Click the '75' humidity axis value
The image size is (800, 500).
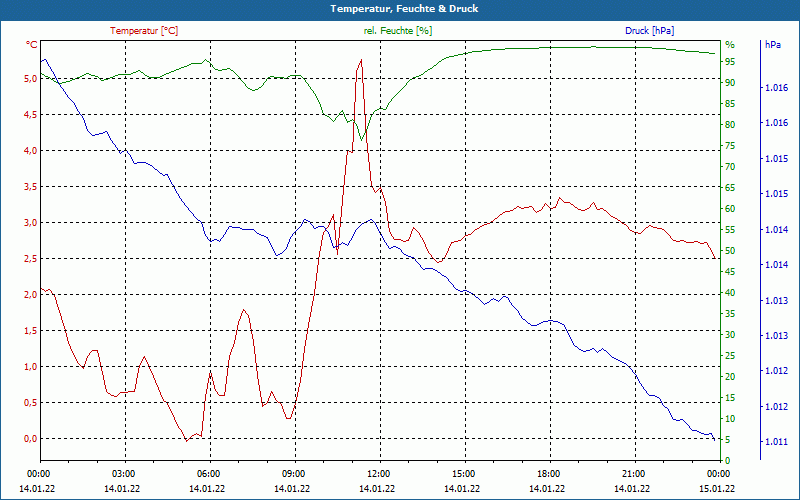click(730, 146)
